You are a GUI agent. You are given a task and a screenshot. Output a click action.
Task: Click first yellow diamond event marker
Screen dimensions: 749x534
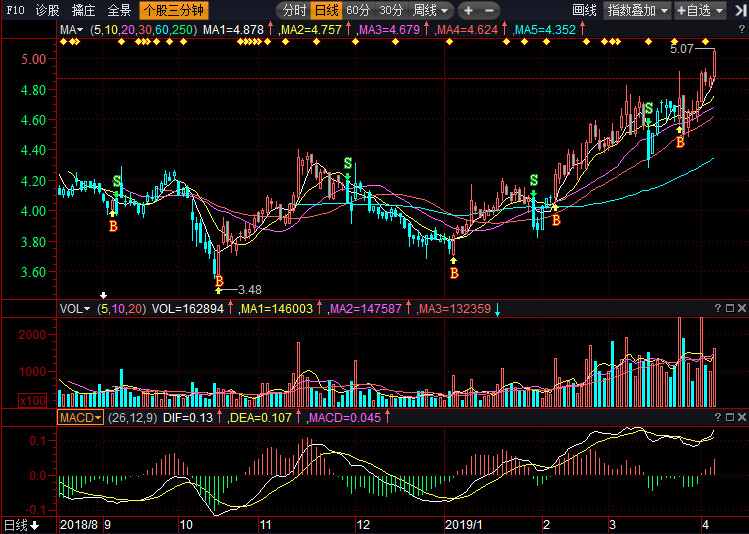[x=63, y=42]
